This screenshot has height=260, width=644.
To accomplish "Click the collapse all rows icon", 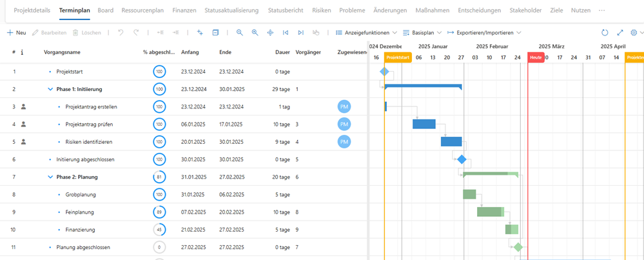I will pyautogui.click(x=215, y=32).
